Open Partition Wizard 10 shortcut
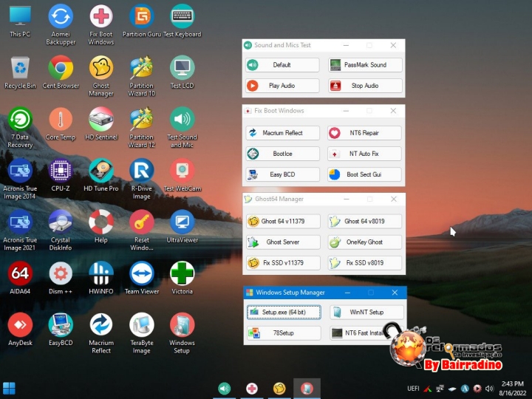Viewport: 532px width, 399px height. click(x=141, y=76)
